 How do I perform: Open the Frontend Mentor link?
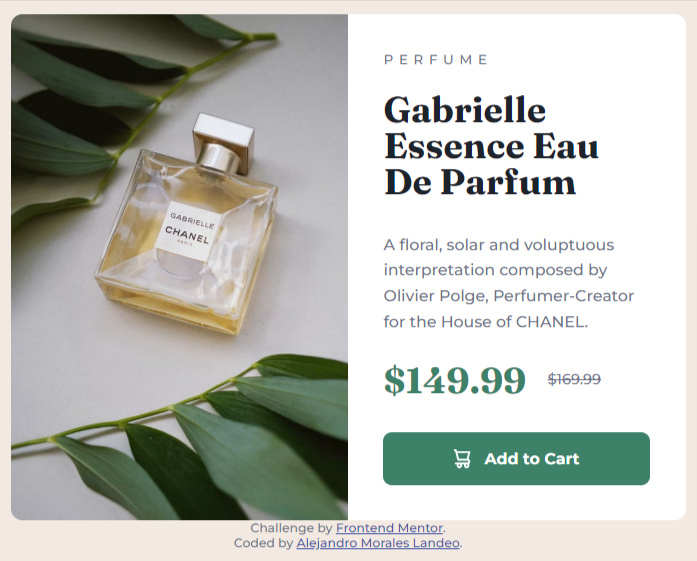pos(389,528)
